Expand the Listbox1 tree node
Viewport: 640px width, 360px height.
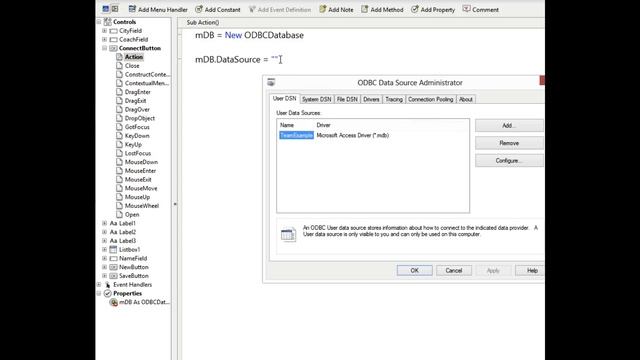click(x=104, y=249)
